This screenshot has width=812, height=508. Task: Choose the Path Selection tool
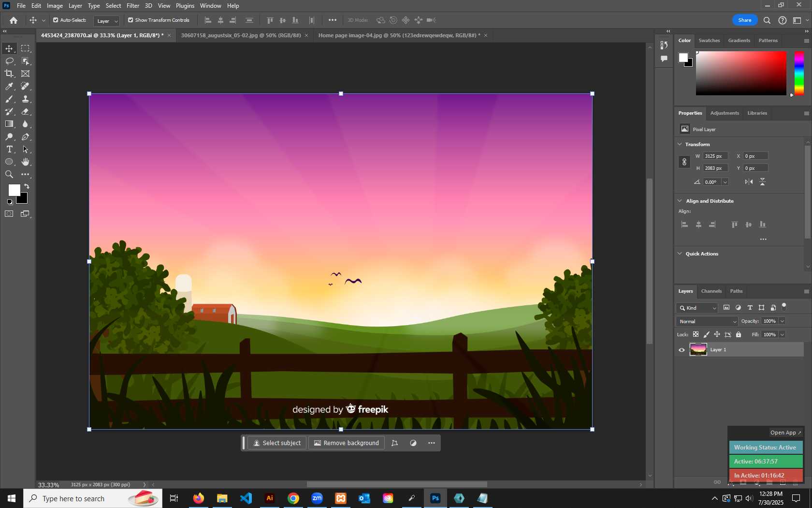tap(25, 149)
